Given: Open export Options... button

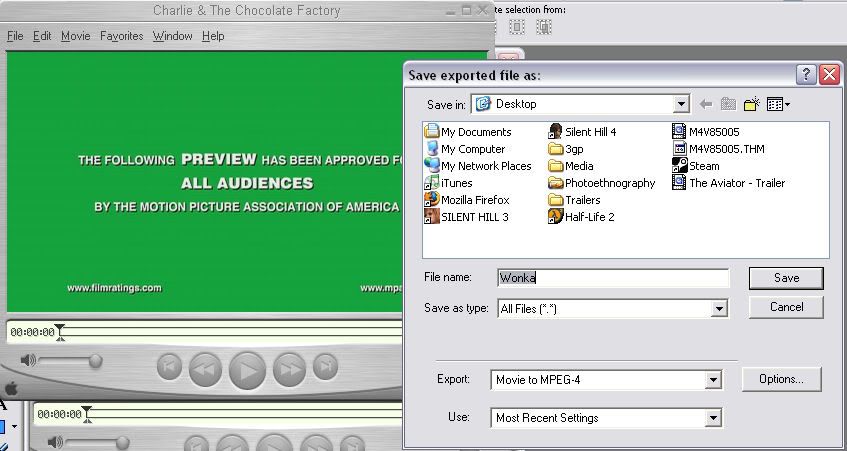Looking at the screenshot, I should tap(781, 379).
